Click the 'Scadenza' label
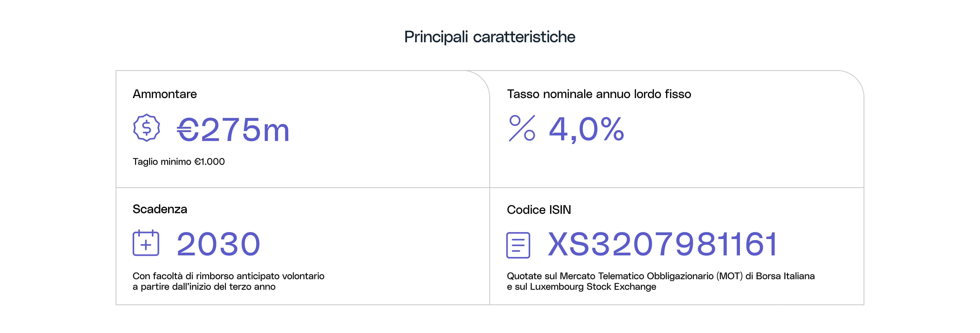This screenshot has width=980, height=333. (x=160, y=209)
